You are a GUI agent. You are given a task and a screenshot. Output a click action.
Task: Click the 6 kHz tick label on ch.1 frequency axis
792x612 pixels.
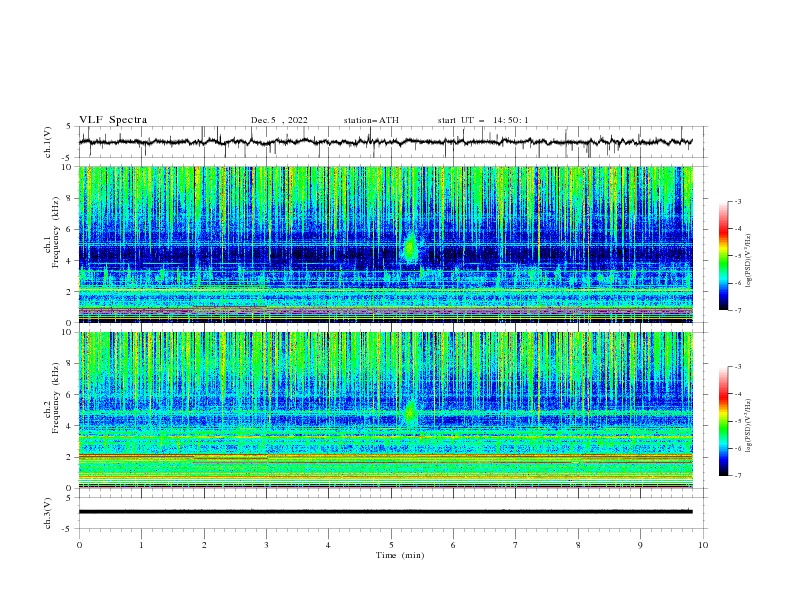pyautogui.click(x=69, y=229)
